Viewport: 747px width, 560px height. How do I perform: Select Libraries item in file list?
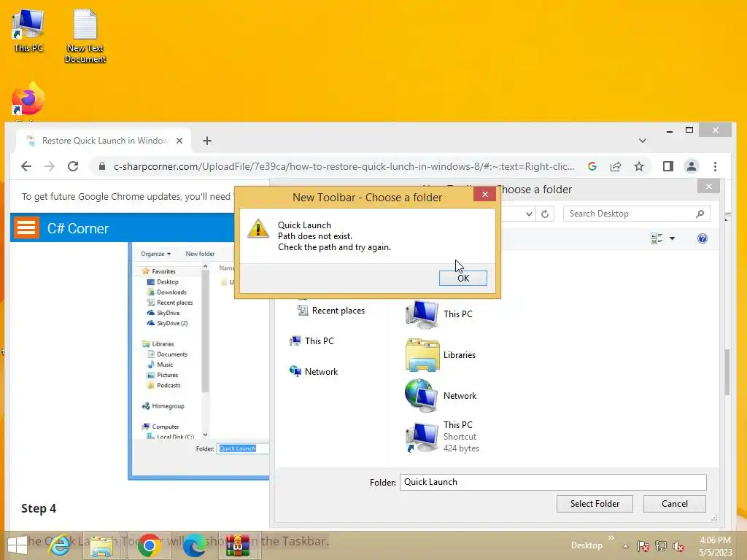coord(441,355)
